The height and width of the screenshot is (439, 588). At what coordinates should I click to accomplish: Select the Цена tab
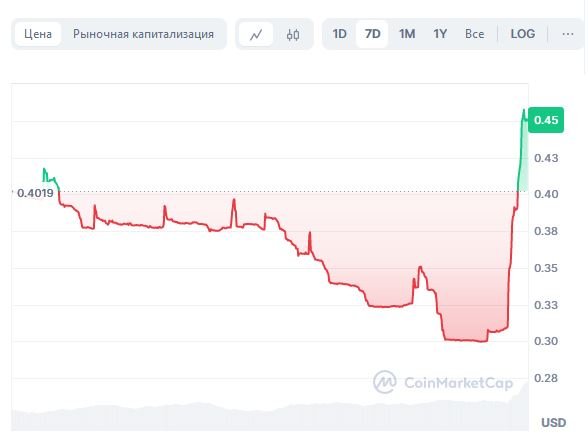pos(38,34)
